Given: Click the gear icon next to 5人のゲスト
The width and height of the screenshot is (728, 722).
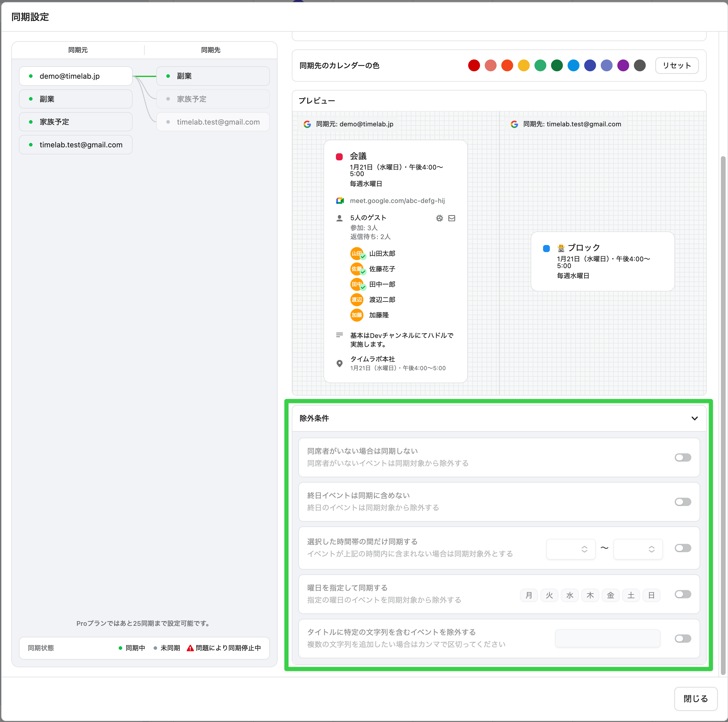Looking at the screenshot, I should [x=439, y=218].
